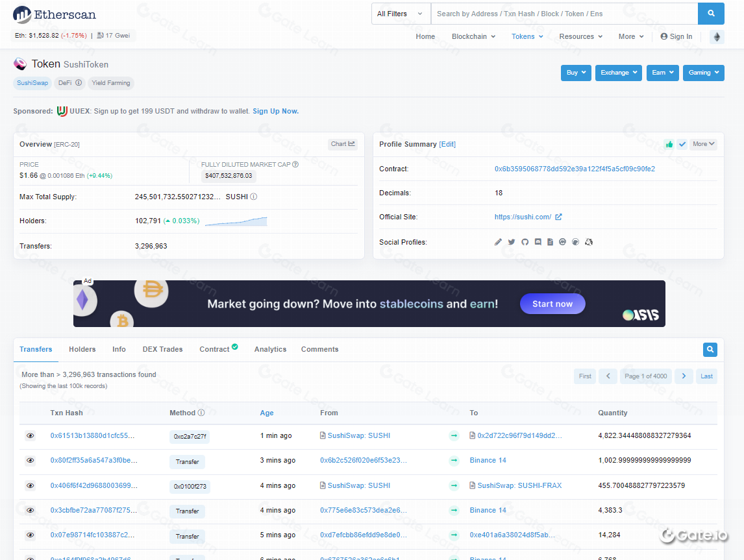Click the Chart button in Overview

pos(343,144)
